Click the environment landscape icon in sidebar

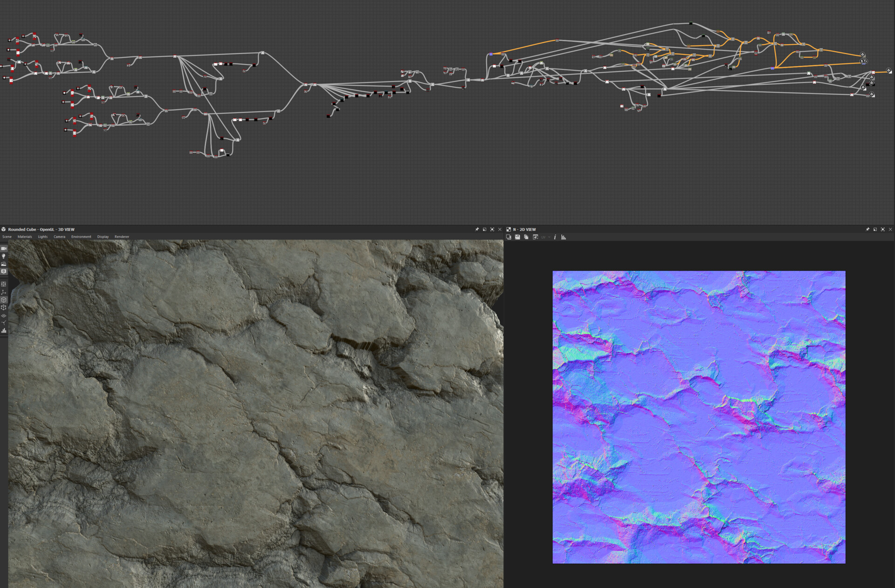click(4, 264)
